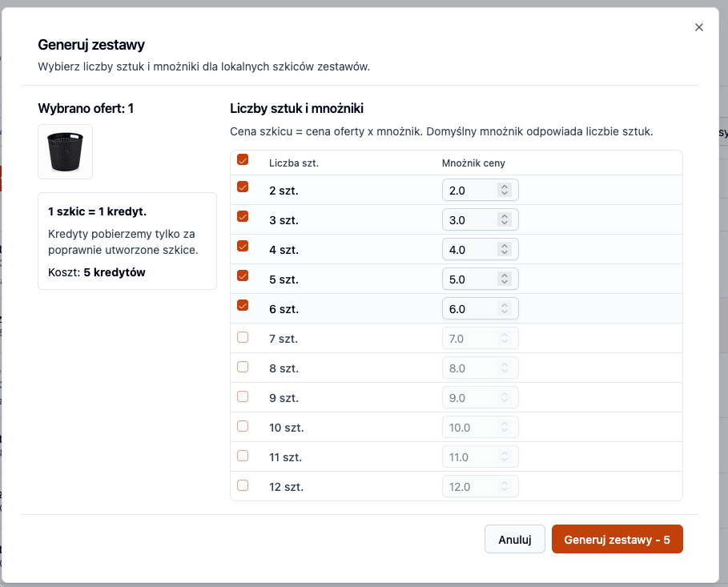This screenshot has width=728, height=587.
Task: Click the Koszt: 5 kredytów text
Action: point(97,272)
